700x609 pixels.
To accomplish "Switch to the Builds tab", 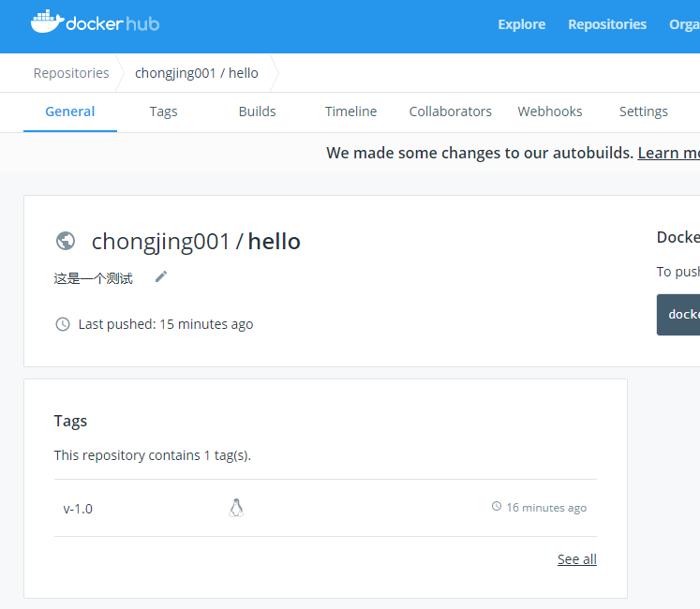I will coord(257,111).
